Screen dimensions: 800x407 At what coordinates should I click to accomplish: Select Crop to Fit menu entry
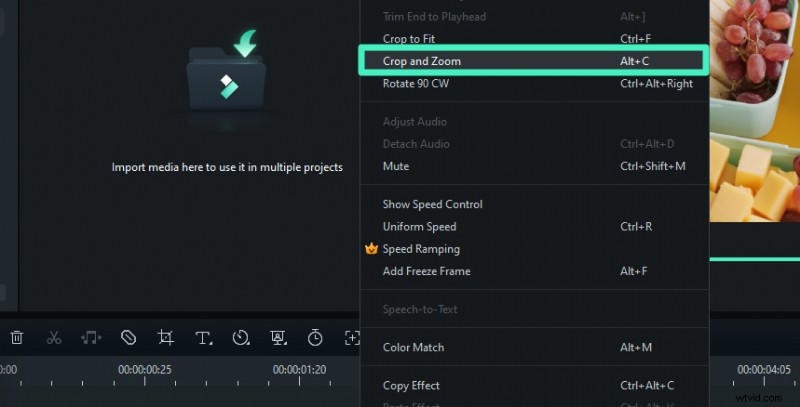(408, 39)
